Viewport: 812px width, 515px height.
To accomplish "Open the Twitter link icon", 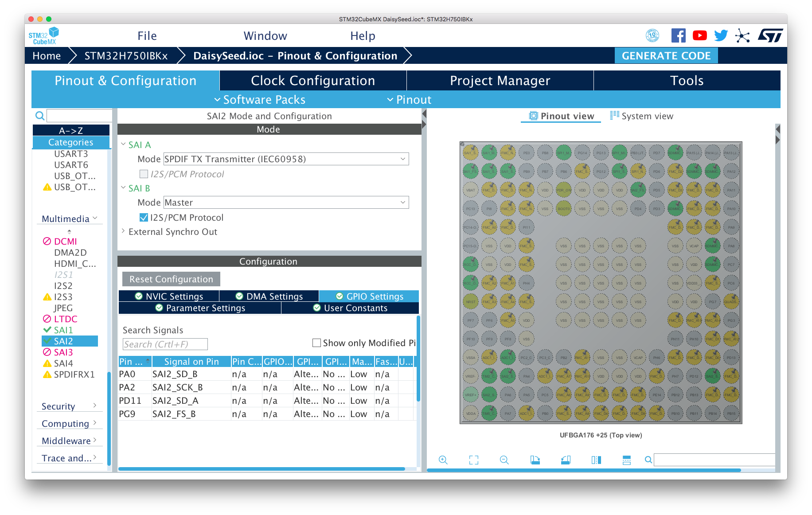I will tap(721, 35).
